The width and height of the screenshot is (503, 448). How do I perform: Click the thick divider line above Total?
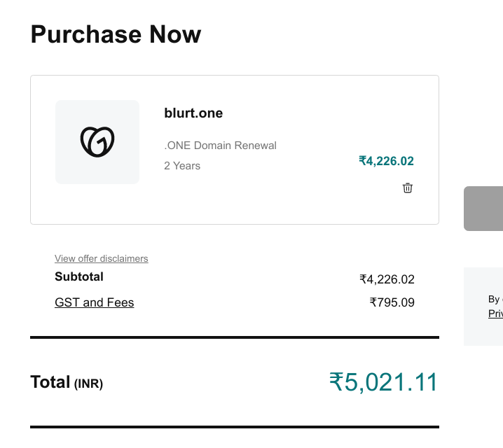(234, 337)
